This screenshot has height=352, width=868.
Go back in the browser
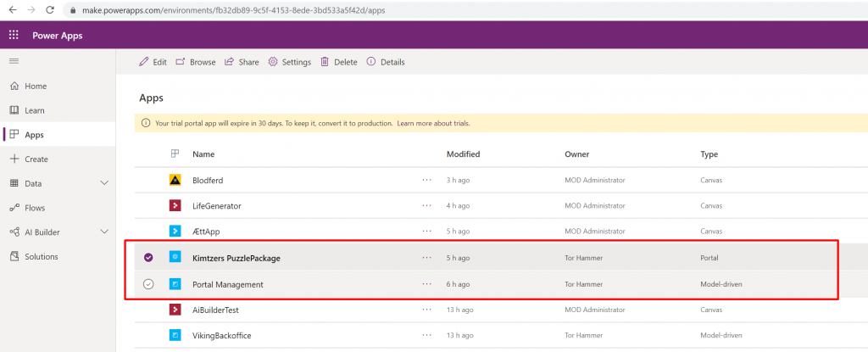[13, 10]
